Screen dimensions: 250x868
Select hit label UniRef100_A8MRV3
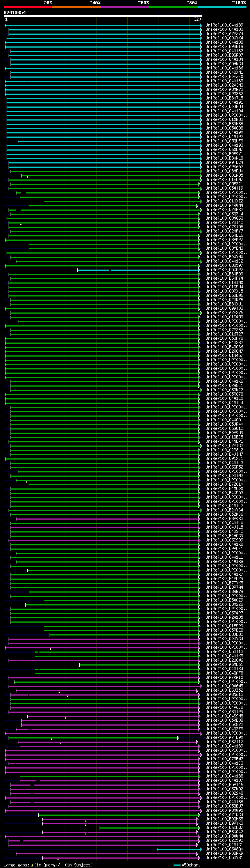224,90
